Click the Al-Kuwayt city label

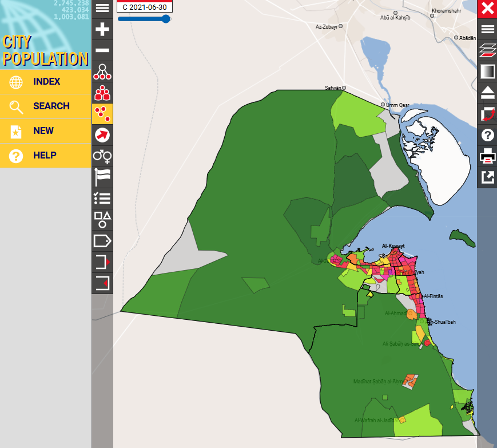pyautogui.click(x=393, y=246)
